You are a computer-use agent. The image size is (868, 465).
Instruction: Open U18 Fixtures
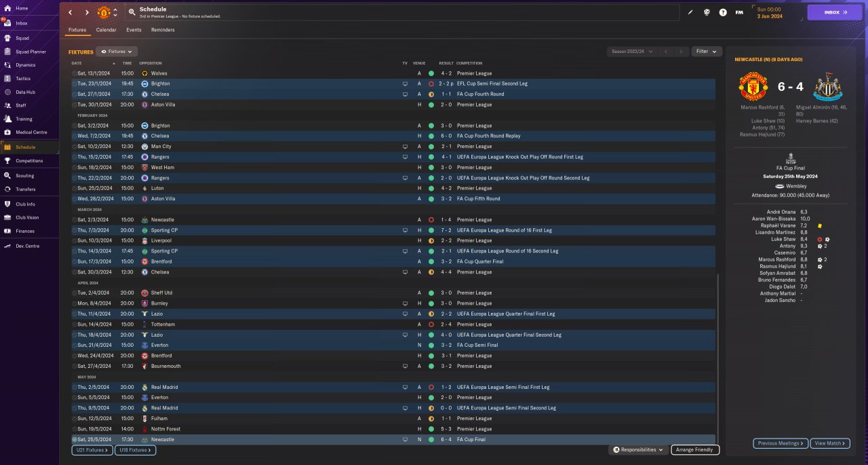coord(136,450)
